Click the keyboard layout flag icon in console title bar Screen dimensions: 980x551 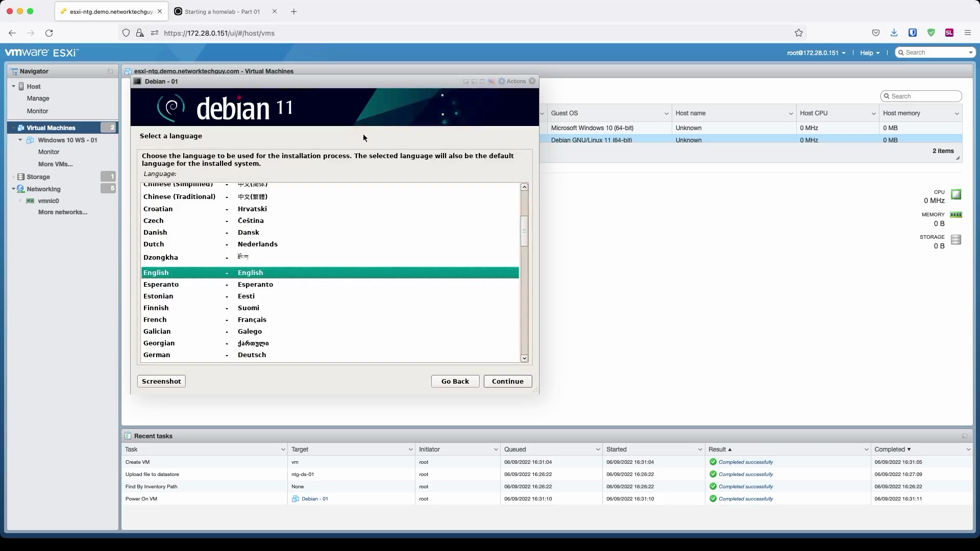click(491, 81)
